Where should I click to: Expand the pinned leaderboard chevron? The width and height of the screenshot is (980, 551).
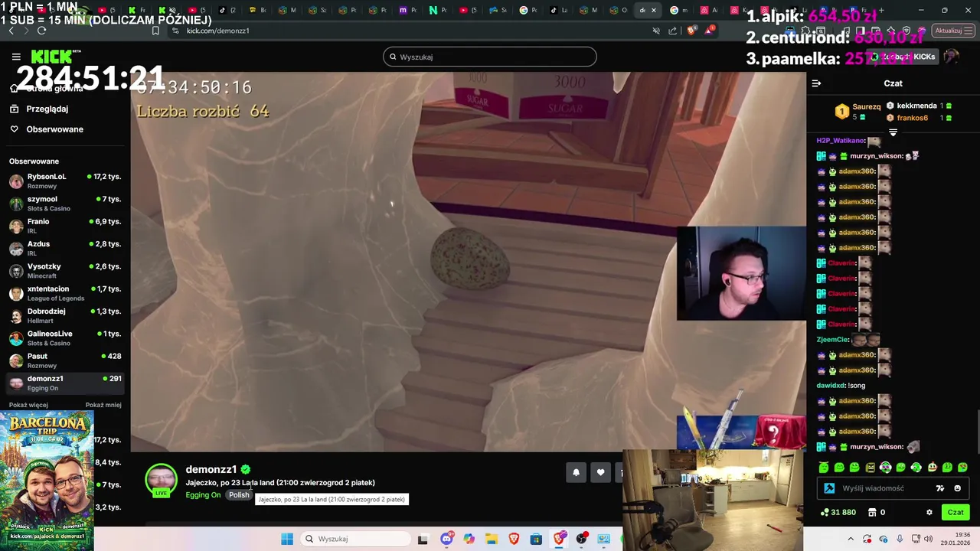pyautogui.click(x=893, y=132)
